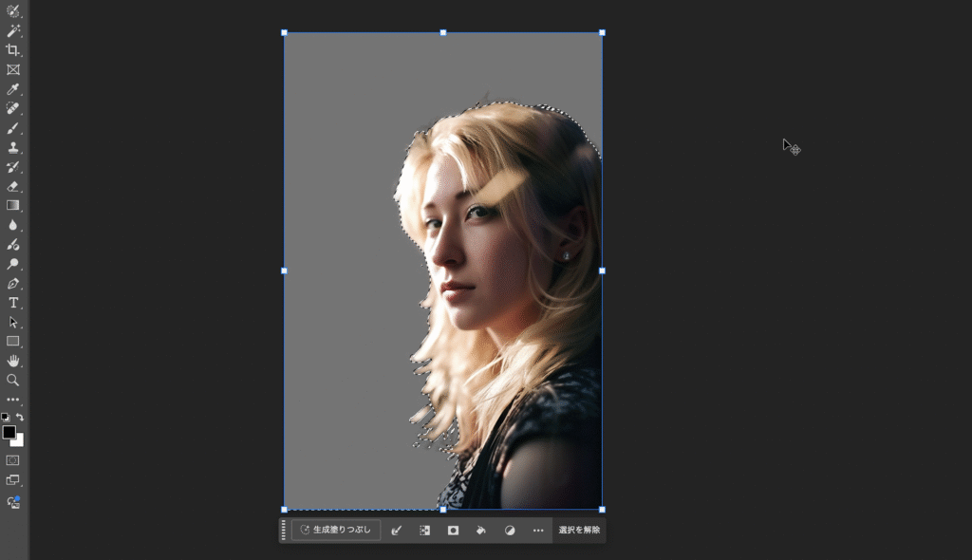The image size is (972, 560).
Task: Select the Eraser tool
Action: coord(12,186)
